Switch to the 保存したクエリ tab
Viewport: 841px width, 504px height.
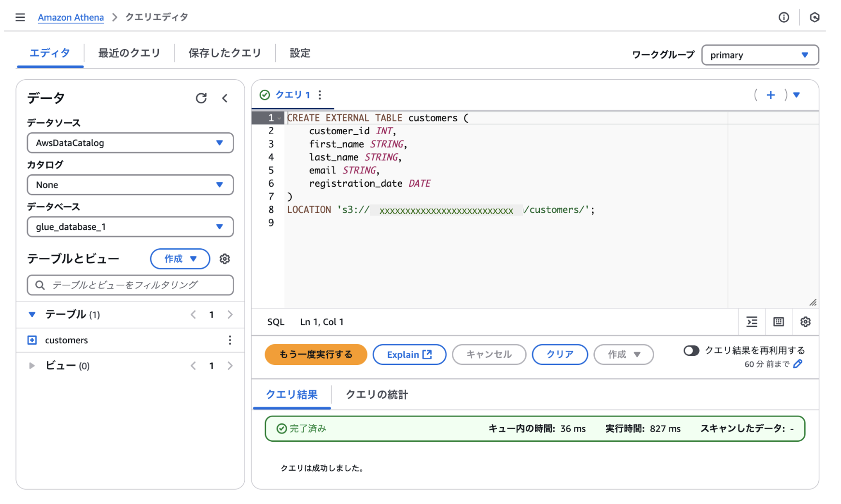(x=224, y=53)
